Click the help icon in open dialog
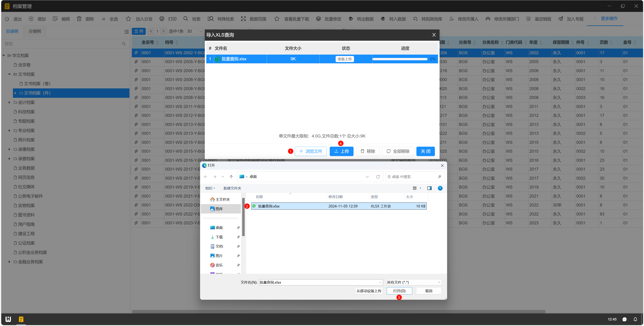Screen dimensions: 644x326 440,188
